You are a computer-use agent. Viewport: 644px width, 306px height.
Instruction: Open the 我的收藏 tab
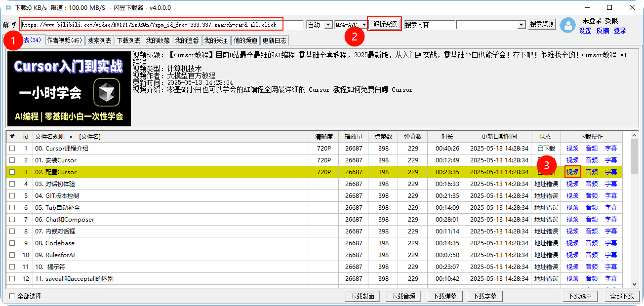158,41
